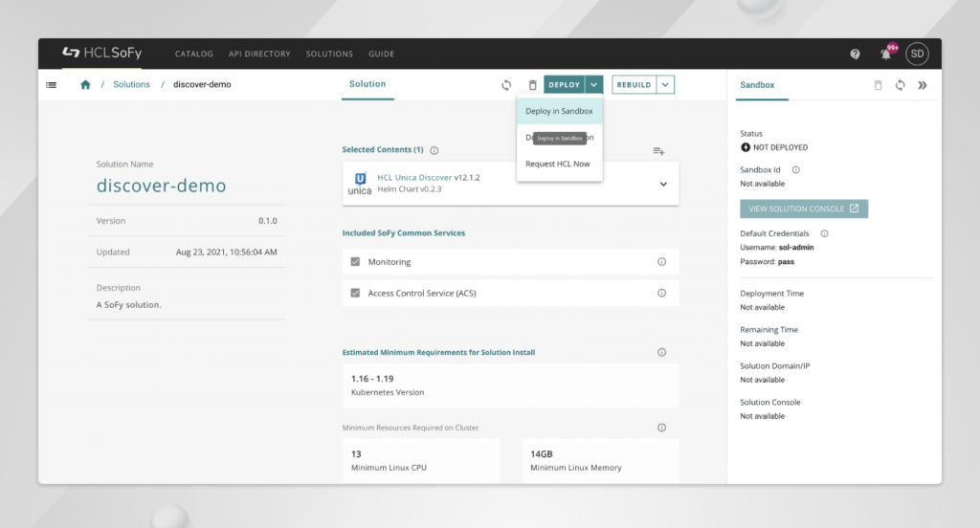The image size is (980, 528).
Task: Click the refresh icon next to Solution tab
Action: point(506,85)
